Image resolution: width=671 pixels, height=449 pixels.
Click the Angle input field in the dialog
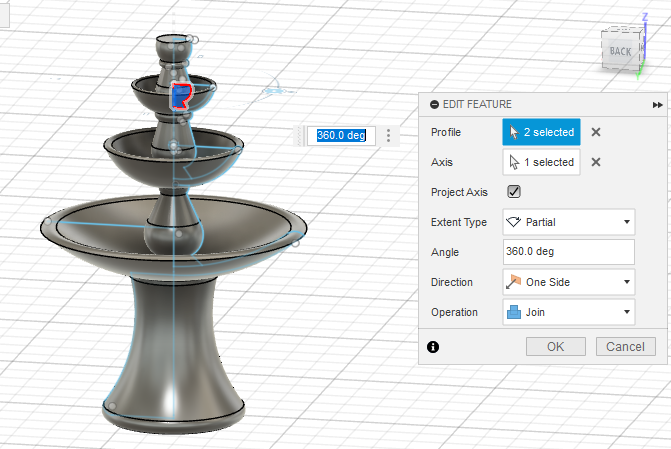point(569,252)
